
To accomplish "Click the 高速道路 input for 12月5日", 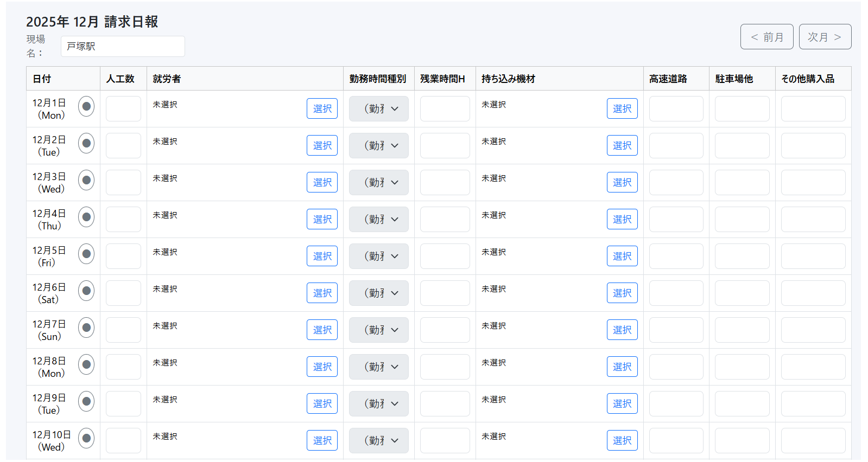I will 676,256.
